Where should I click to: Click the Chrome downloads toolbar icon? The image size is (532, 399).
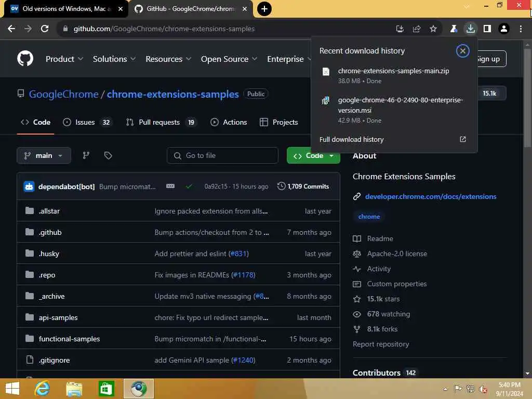point(470,29)
